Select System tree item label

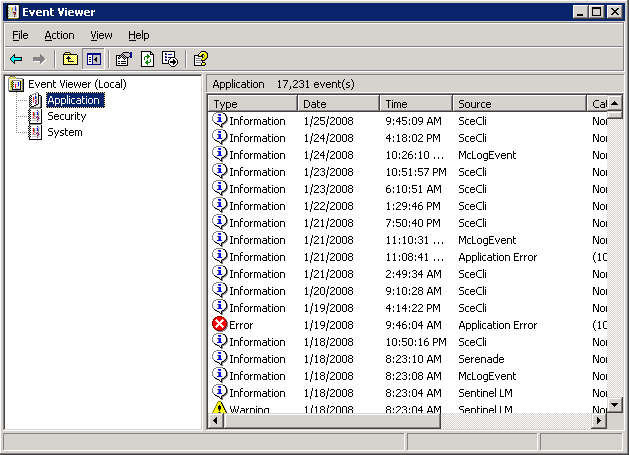click(x=65, y=132)
